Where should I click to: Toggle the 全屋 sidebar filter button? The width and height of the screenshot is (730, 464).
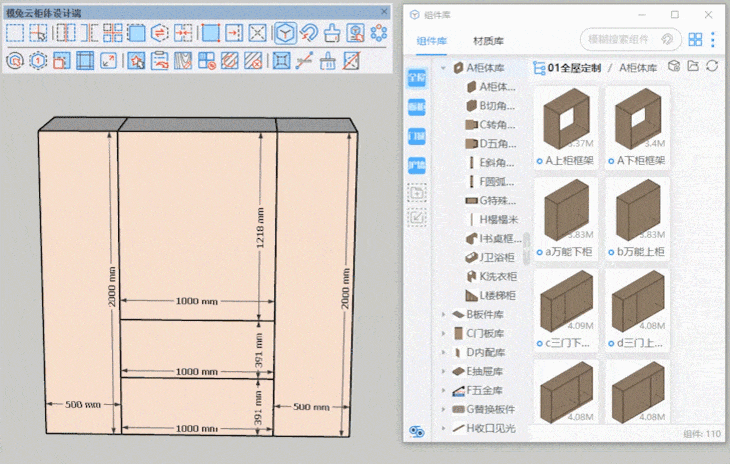(416, 79)
